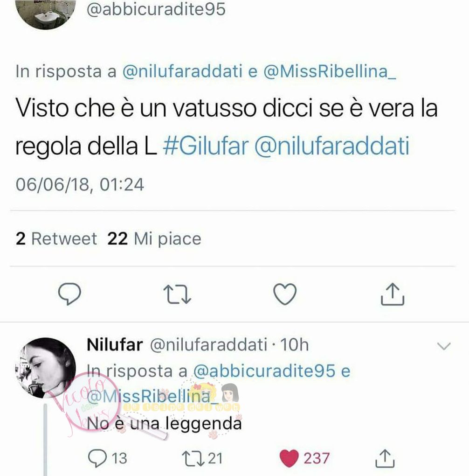
Task: Open @MissRibellina_ in the top reply line
Action: [x=330, y=72]
